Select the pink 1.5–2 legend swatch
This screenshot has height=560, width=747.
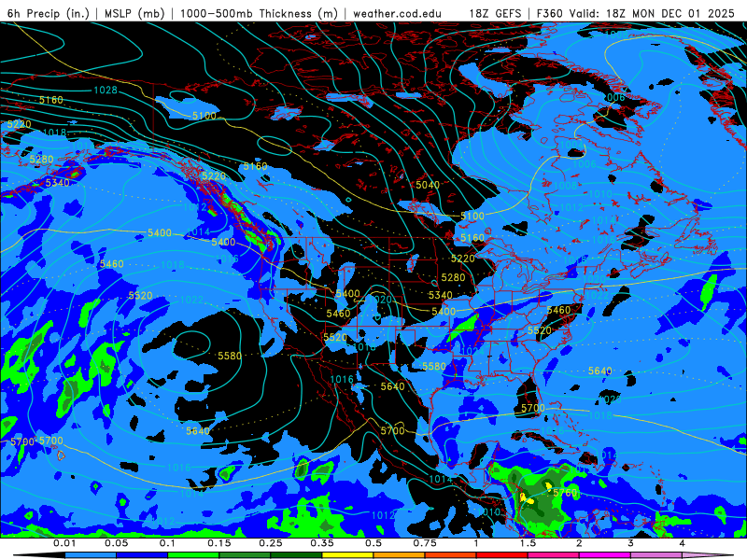(554, 555)
